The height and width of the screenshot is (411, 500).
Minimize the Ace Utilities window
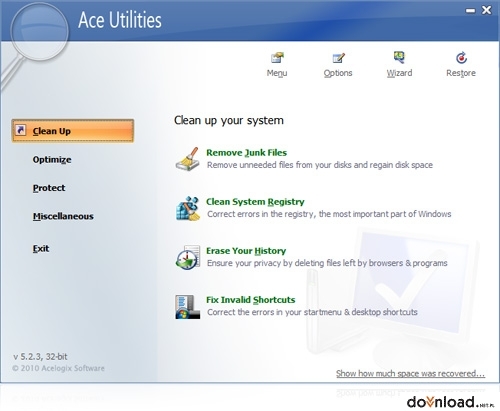point(470,11)
